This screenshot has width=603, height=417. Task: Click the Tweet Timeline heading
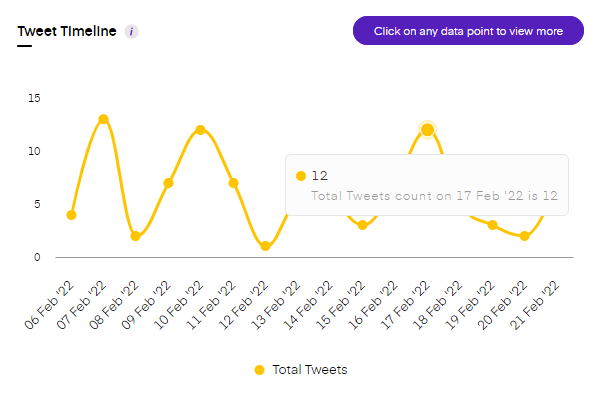(x=67, y=31)
